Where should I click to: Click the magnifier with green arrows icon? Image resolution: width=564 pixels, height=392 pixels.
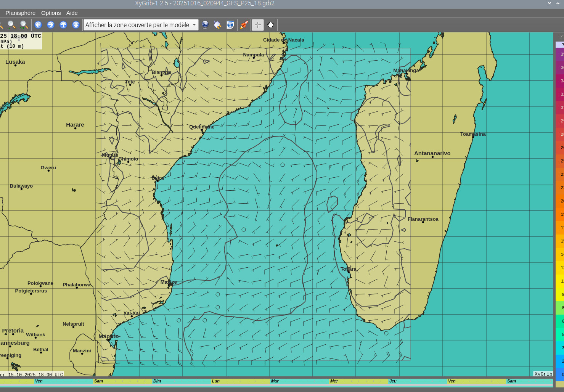coord(24,25)
